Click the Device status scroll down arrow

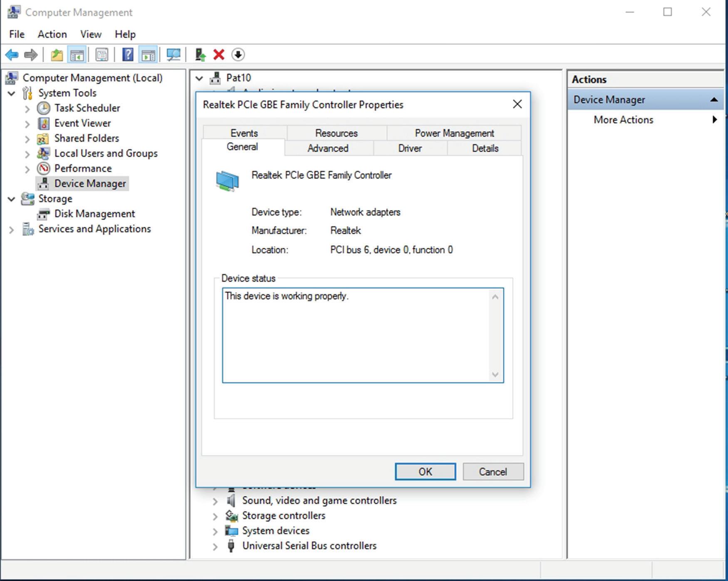(495, 374)
